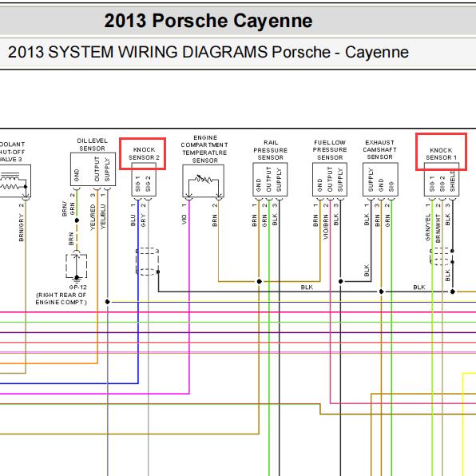Click the dashed shield symbol below Knock Sensor 2
The height and width of the screenshot is (476, 476).
click(147, 261)
